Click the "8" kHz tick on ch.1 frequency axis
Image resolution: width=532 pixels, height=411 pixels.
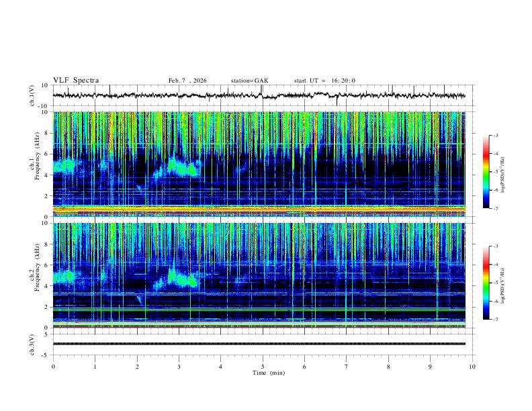coord(47,133)
